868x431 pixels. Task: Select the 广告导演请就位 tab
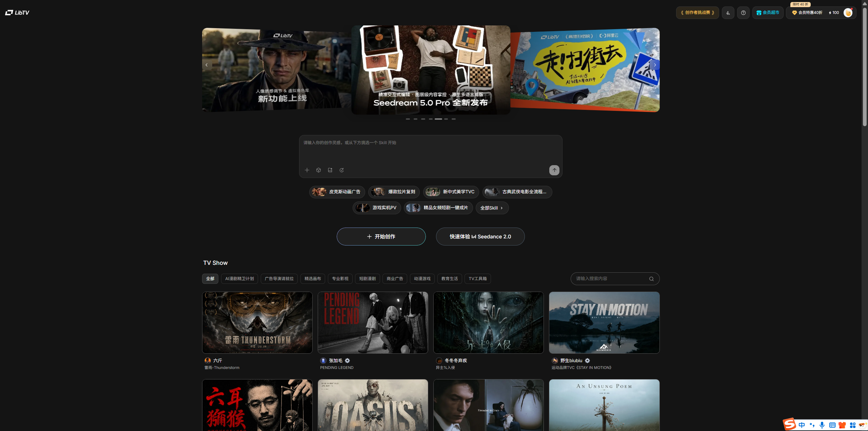279,279
